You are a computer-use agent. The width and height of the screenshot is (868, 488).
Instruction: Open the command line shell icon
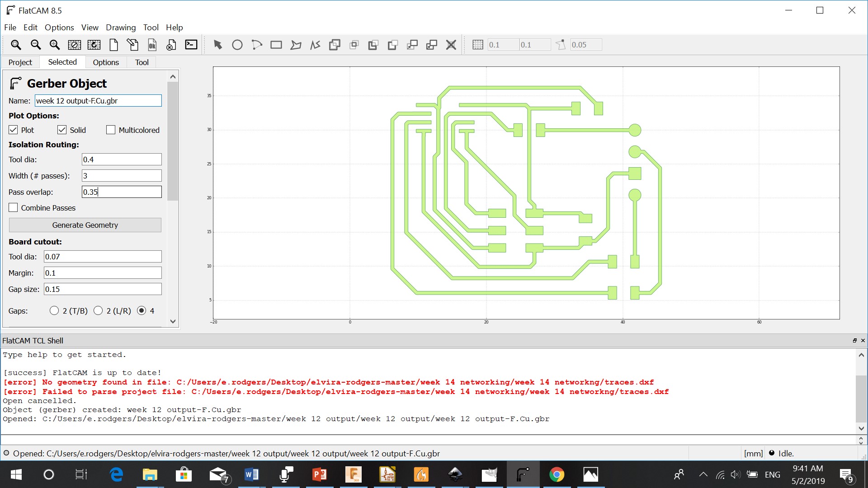click(191, 45)
